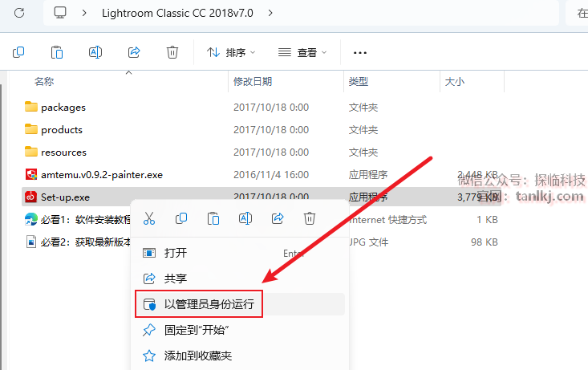Image resolution: width=588 pixels, height=370 pixels.
Task: Click the context menu cut scissors icon
Action: (x=149, y=218)
